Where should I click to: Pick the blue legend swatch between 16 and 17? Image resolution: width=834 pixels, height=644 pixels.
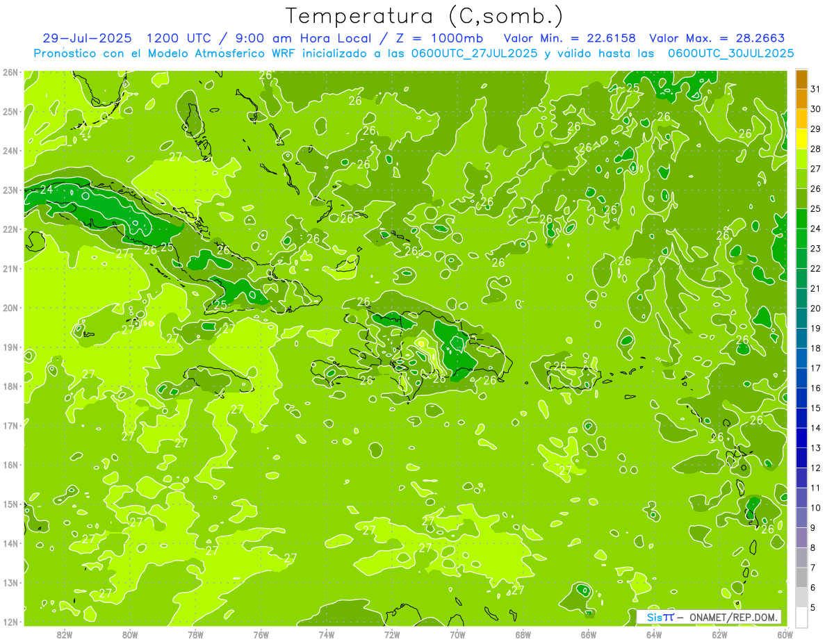click(801, 378)
